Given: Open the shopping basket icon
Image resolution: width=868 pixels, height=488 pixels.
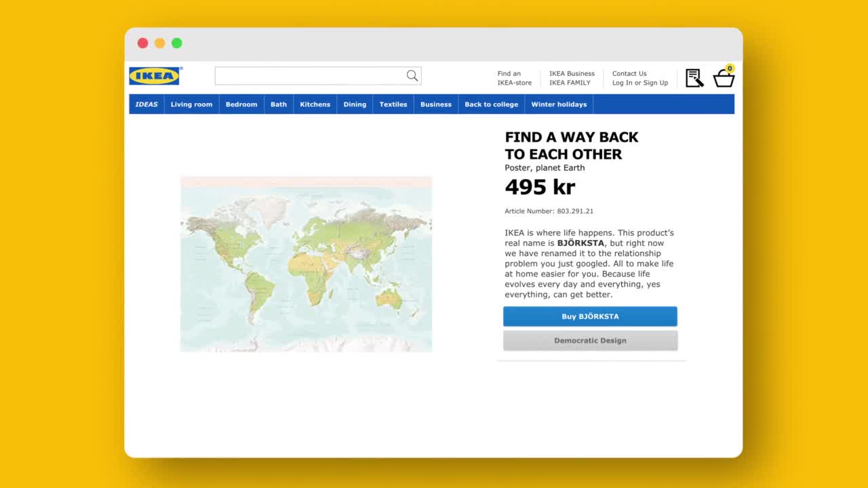Looking at the screenshot, I should pyautogui.click(x=724, y=79).
